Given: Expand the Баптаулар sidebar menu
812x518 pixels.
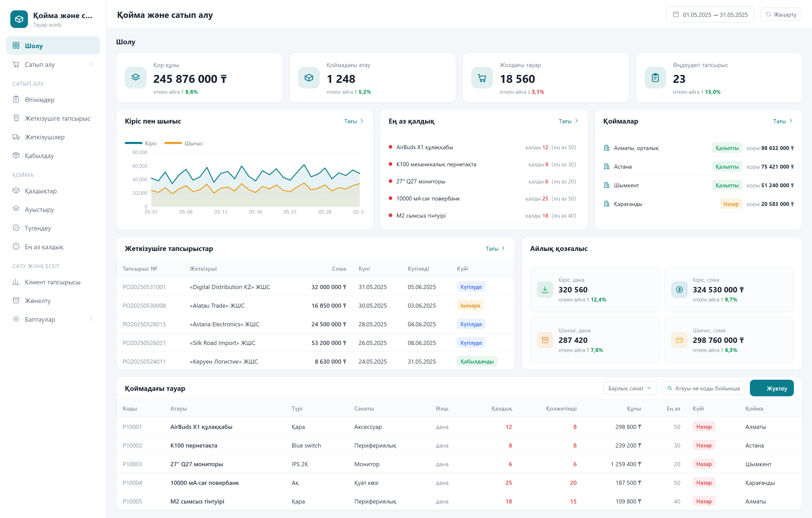Looking at the screenshot, I should [53, 319].
